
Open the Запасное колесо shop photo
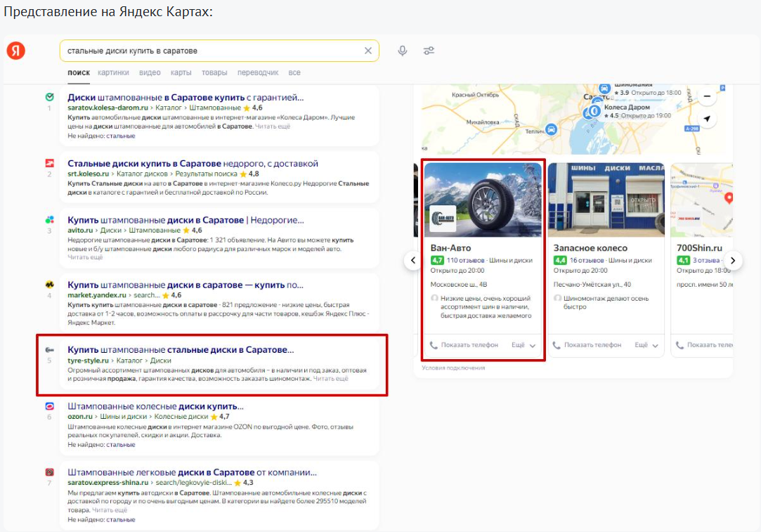606,200
